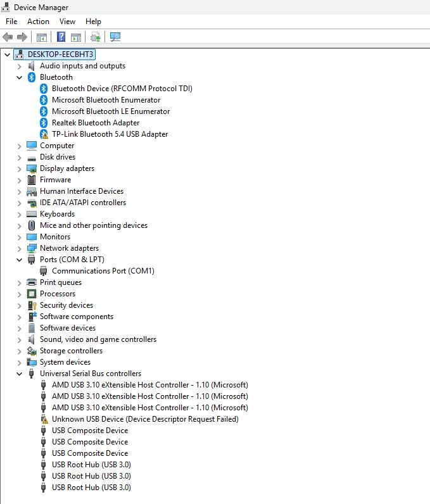430x504 pixels.
Task: Select the Realtek Bluetooth Adapter entry
Action: (96, 123)
